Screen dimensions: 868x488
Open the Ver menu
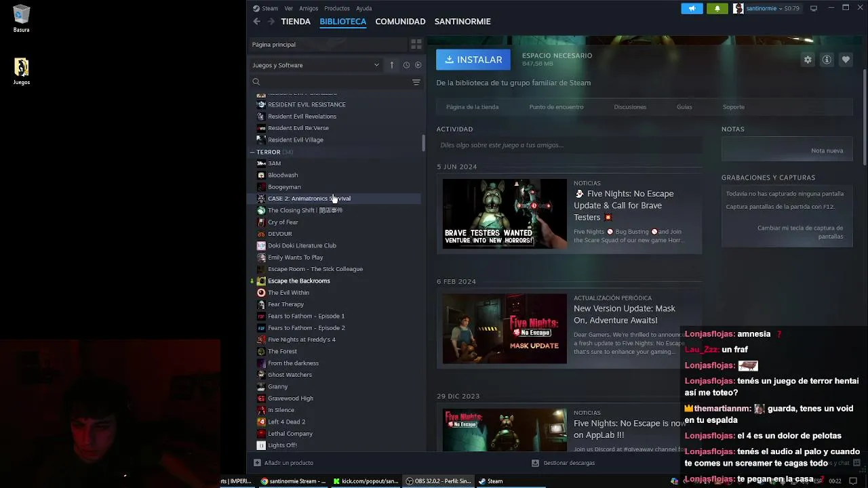coord(289,8)
